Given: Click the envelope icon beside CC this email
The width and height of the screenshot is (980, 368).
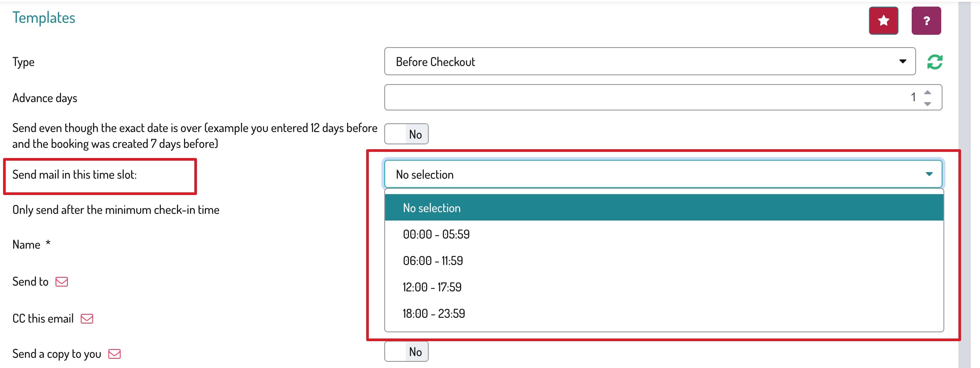Looking at the screenshot, I should pyautogui.click(x=87, y=319).
